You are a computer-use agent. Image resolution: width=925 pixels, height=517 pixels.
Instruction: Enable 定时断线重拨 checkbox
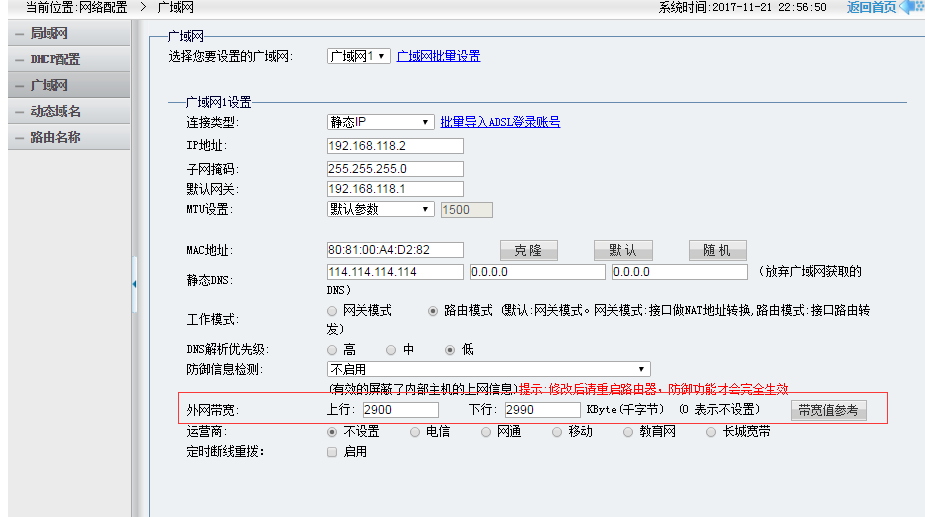(x=332, y=452)
